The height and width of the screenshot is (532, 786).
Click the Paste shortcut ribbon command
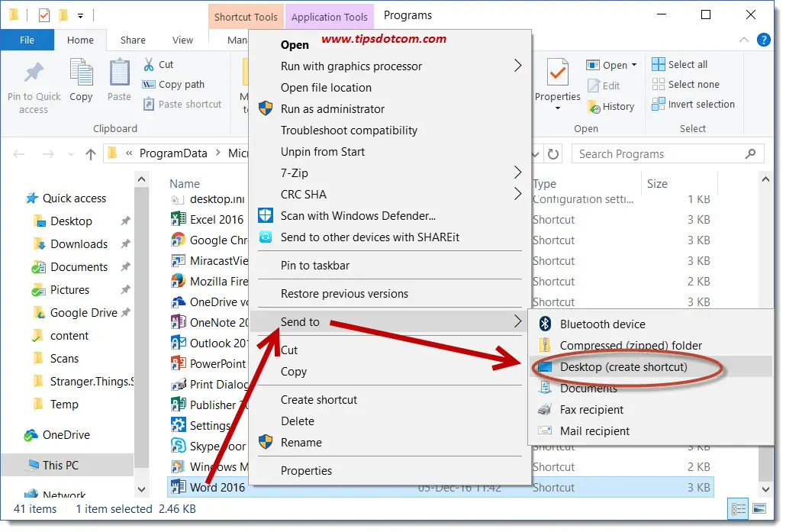click(x=182, y=105)
